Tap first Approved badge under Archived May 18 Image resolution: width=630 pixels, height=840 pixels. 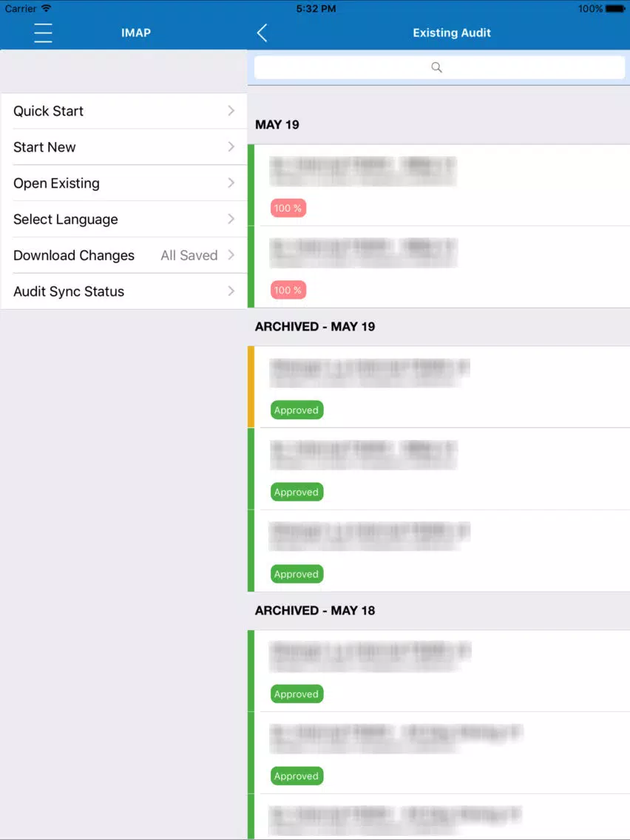pyautogui.click(x=297, y=694)
